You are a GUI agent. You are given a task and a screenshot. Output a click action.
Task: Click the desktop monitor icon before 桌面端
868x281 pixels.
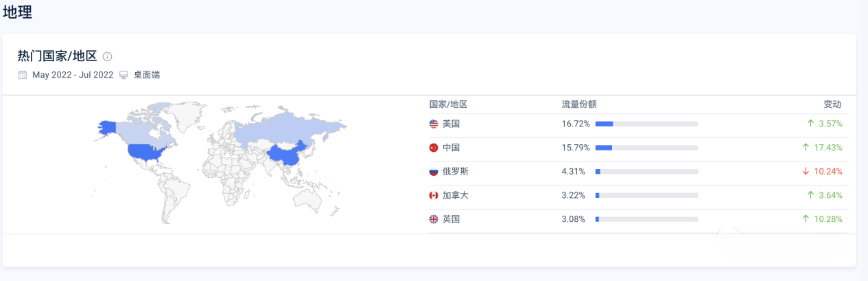coord(124,75)
